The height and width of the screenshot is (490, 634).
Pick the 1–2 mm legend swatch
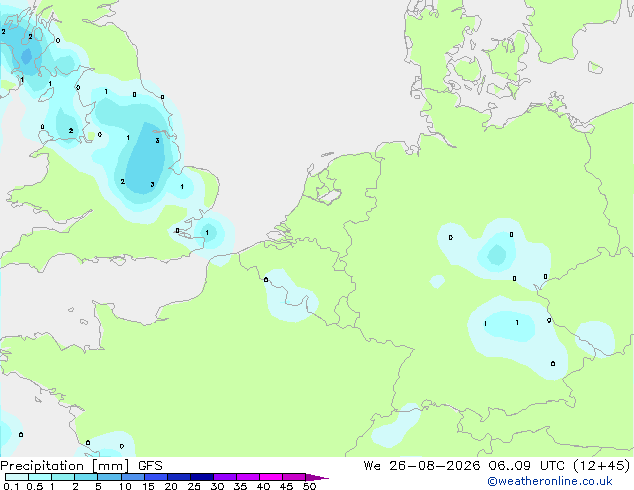[63, 477]
